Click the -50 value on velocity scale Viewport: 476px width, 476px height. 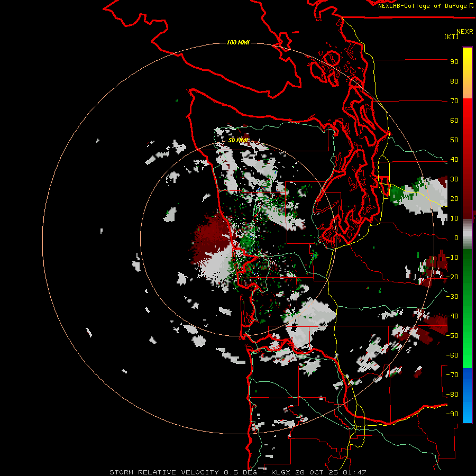(x=452, y=336)
